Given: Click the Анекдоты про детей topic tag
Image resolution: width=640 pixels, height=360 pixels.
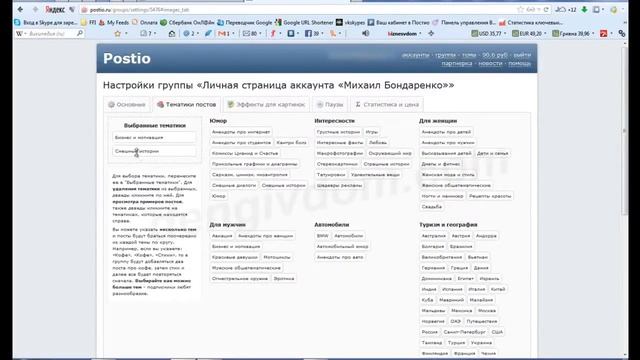Looking at the screenshot, I should (446, 132).
